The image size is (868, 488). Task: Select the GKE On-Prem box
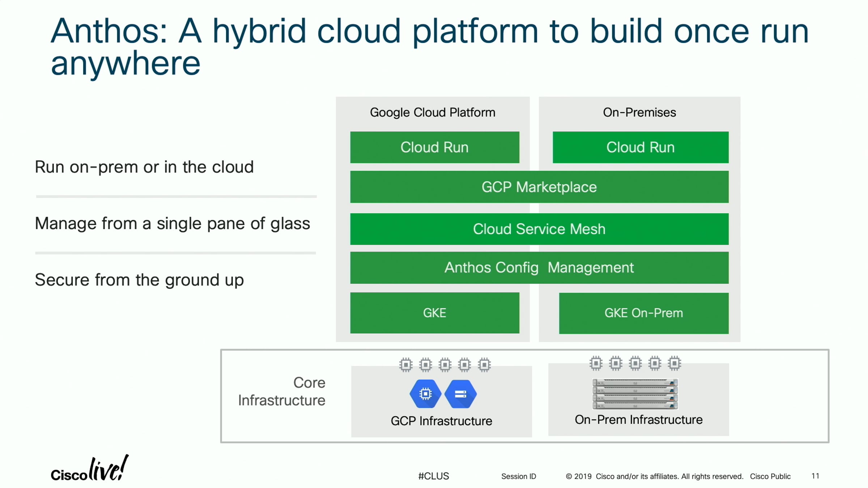point(643,313)
